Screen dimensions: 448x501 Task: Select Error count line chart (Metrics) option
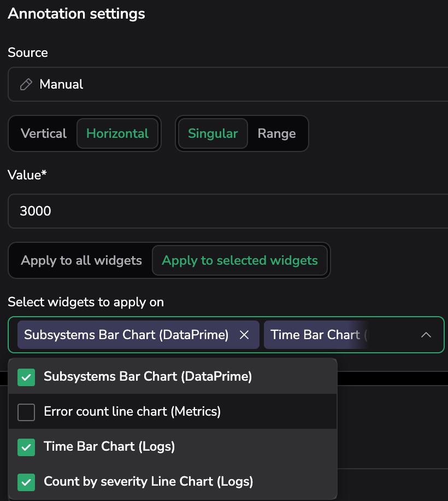132,411
